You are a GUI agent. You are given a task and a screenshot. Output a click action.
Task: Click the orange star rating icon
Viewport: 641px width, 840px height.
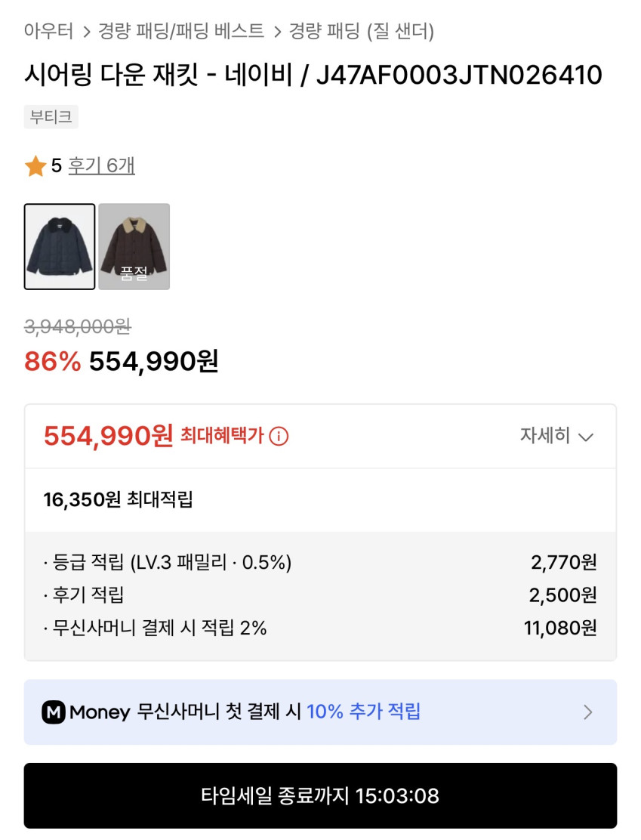[35, 166]
